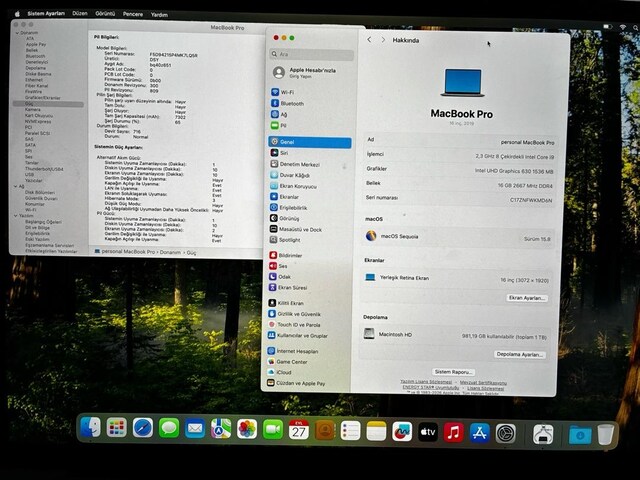Open Kullanıcılar ve Gruplar settings
This screenshot has height=480, width=640.
tap(298, 336)
